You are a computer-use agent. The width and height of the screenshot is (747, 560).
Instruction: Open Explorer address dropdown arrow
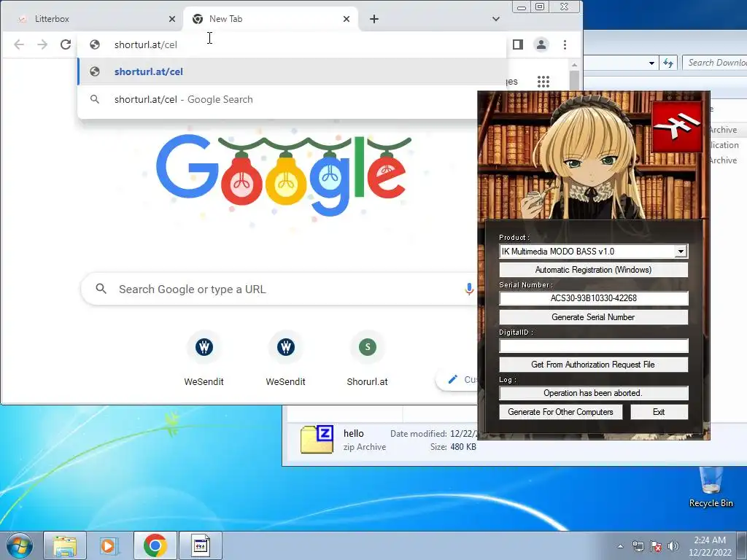tap(651, 63)
